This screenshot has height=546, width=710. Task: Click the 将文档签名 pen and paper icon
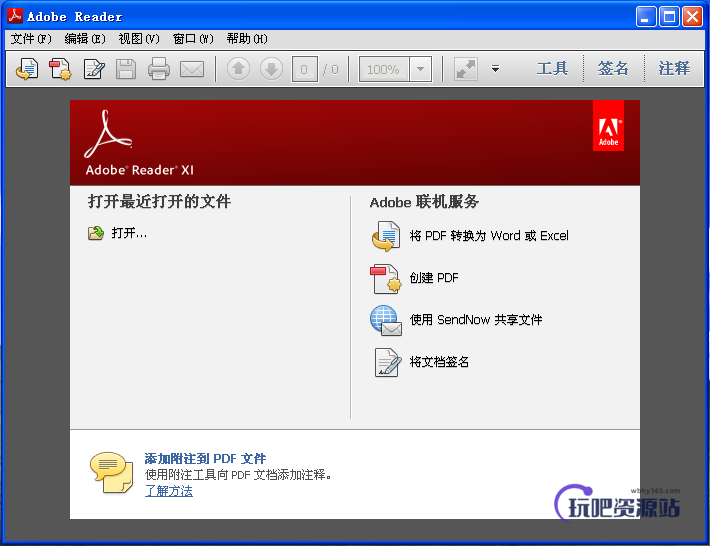click(x=388, y=362)
